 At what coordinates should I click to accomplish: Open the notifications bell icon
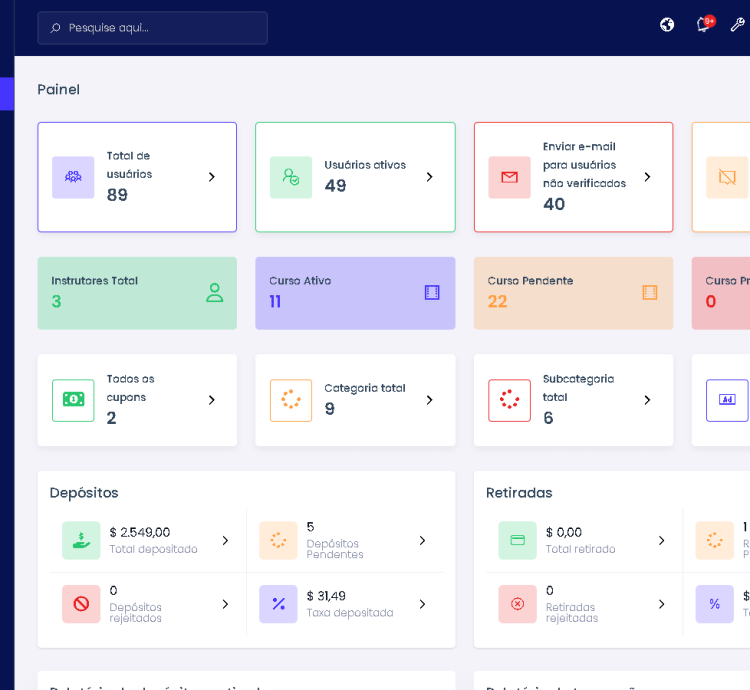click(703, 25)
